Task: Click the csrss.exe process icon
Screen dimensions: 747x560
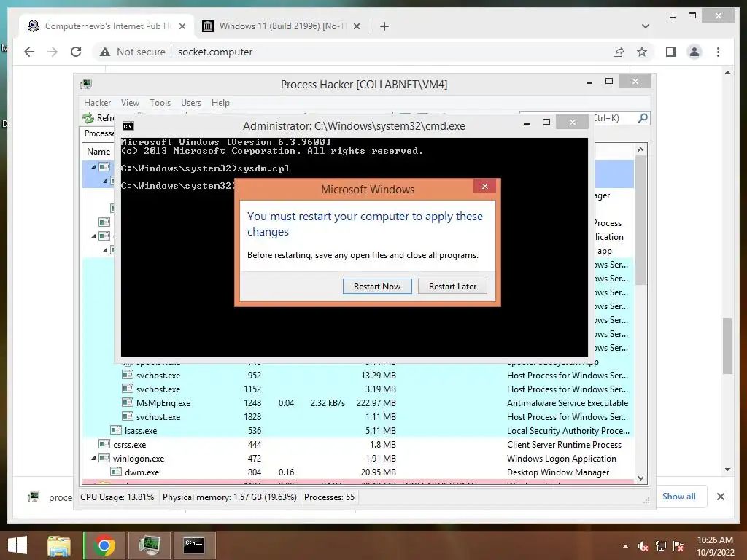Action: point(104,444)
